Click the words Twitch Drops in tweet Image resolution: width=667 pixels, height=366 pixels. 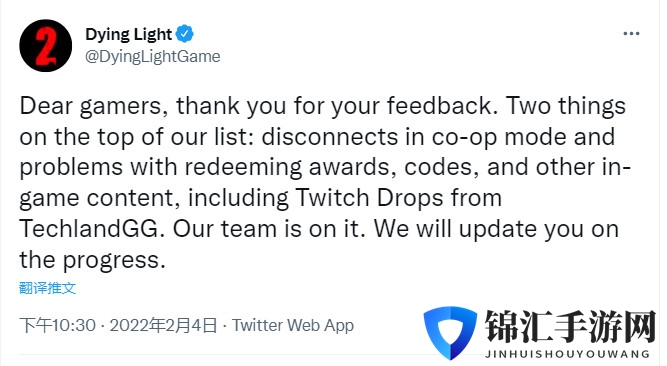pyautogui.click(x=370, y=198)
